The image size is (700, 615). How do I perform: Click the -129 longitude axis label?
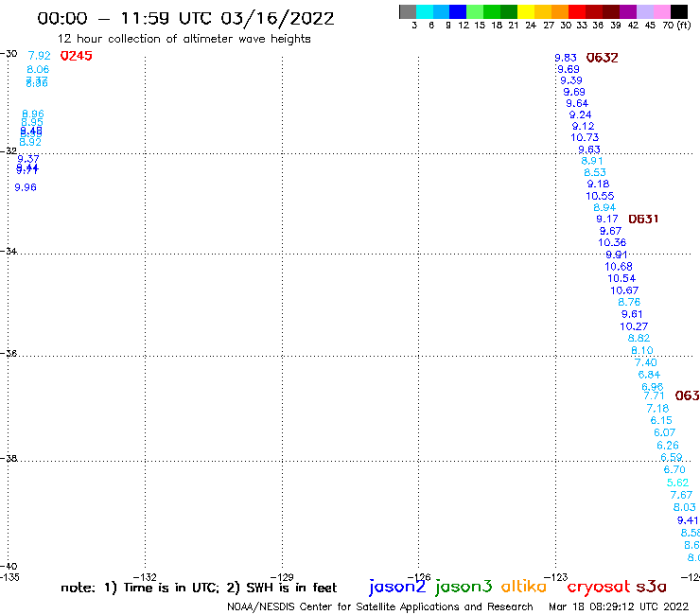(x=282, y=577)
